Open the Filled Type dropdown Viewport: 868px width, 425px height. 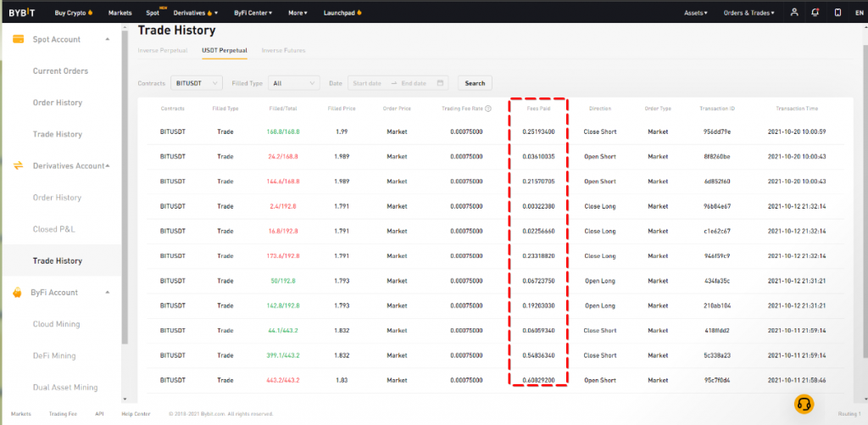294,83
